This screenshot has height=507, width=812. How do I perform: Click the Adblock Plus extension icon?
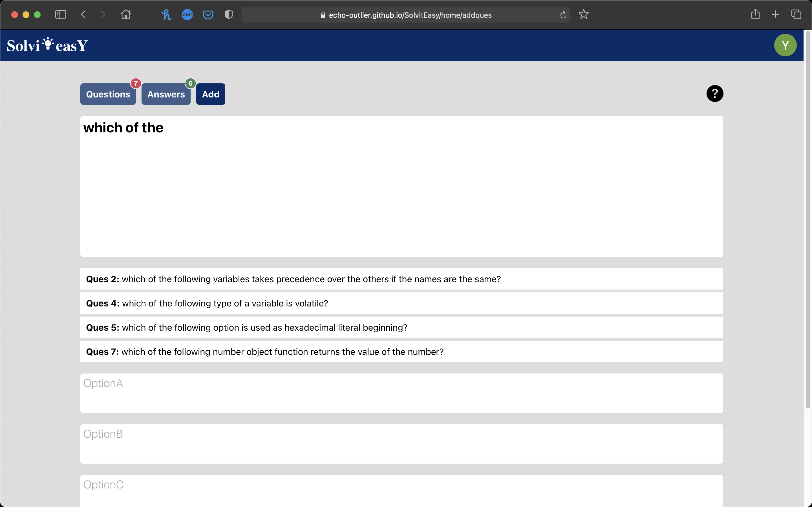coord(187,14)
